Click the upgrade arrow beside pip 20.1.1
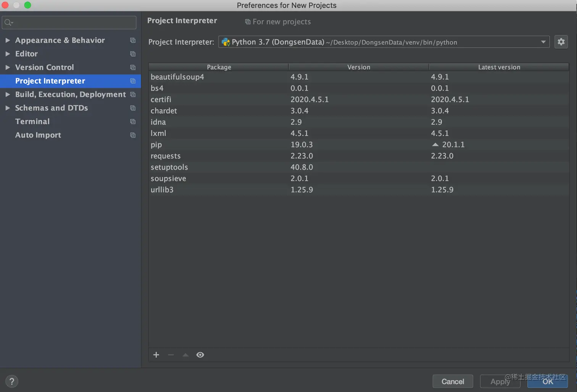Viewport: 577px width, 392px height. click(435, 145)
